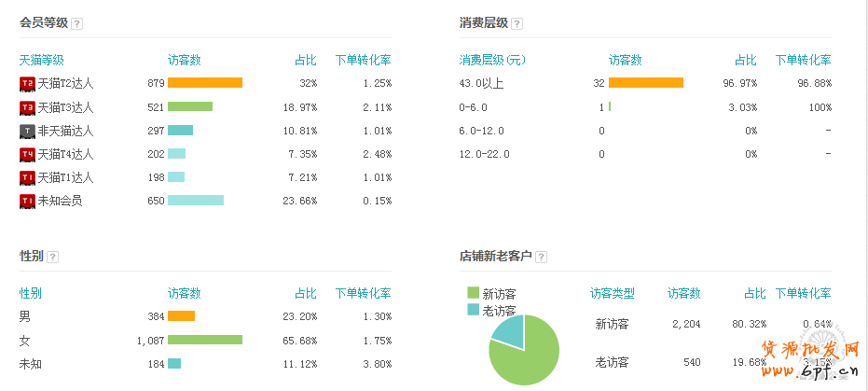Click the 访客类型 column header

pyautogui.click(x=612, y=293)
